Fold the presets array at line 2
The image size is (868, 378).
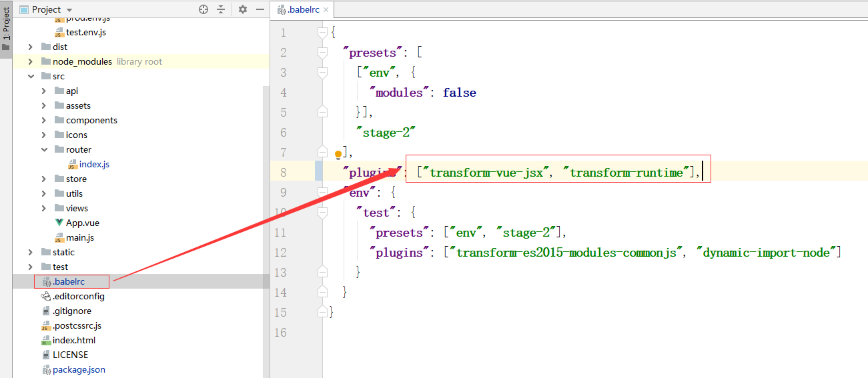pyautogui.click(x=323, y=52)
